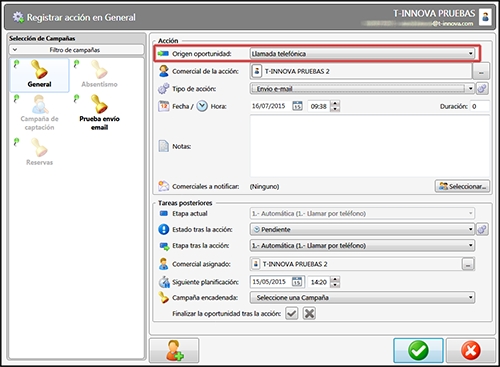
Task: Click the Siguiente planificación clock icon
Action: click(x=164, y=282)
